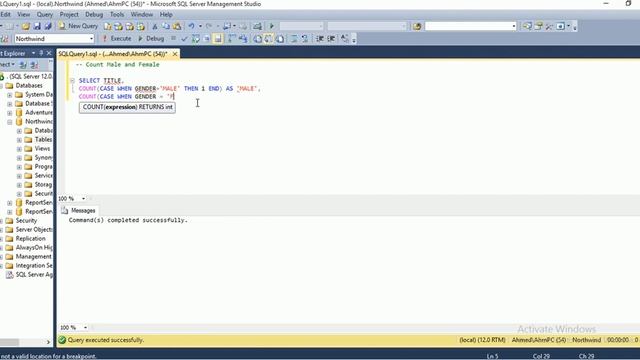
Task: Click the Paste icon in toolbar
Action: [x=177, y=26]
